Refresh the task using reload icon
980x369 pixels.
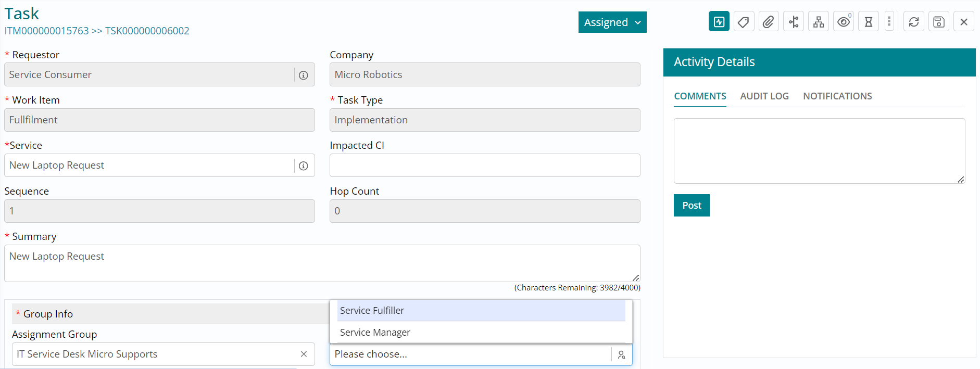[x=914, y=22]
